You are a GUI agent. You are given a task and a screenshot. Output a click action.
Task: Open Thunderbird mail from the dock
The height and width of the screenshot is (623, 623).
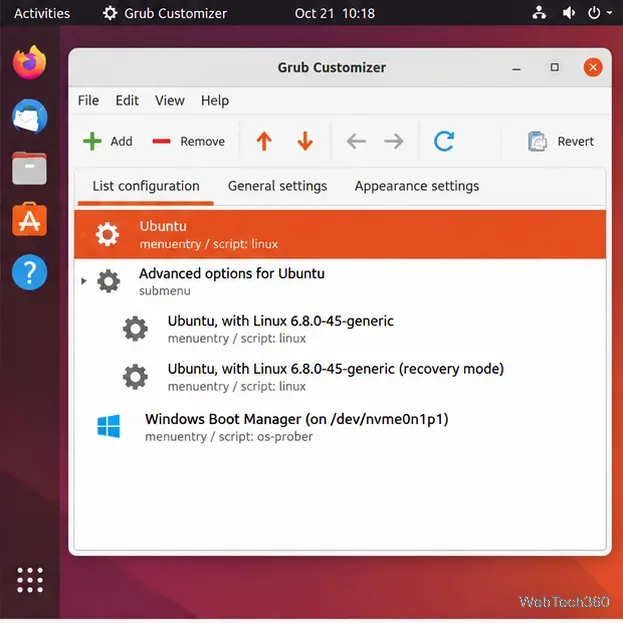(x=29, y=116)
